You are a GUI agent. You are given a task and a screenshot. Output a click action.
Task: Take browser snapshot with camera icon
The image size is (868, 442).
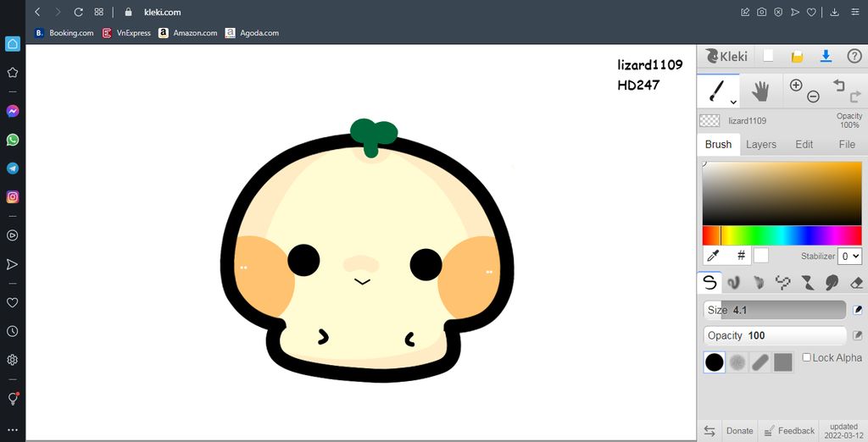pos(762,12)
